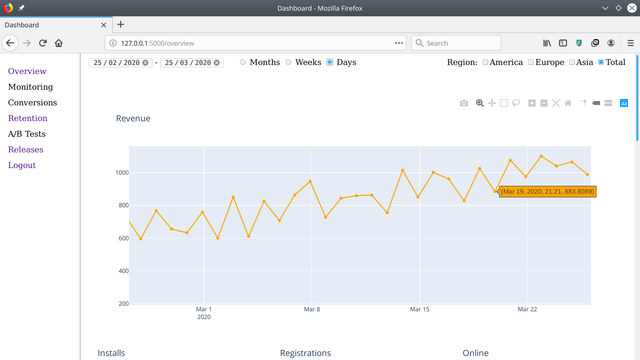
Task: Select the Lasso Select tool
Action: click(516, 103)
